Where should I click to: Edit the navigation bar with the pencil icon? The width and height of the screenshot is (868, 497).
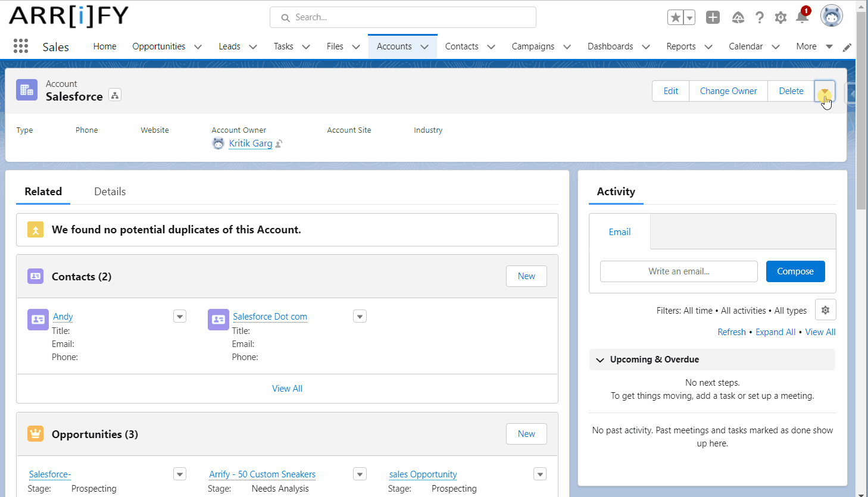click(847, 47)
